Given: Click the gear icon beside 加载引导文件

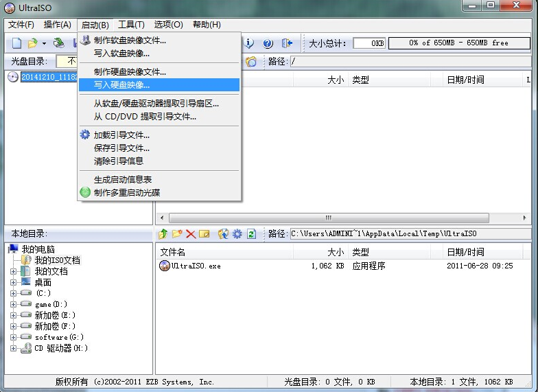Looking at the screenshot, I should (x=85, y=135).
